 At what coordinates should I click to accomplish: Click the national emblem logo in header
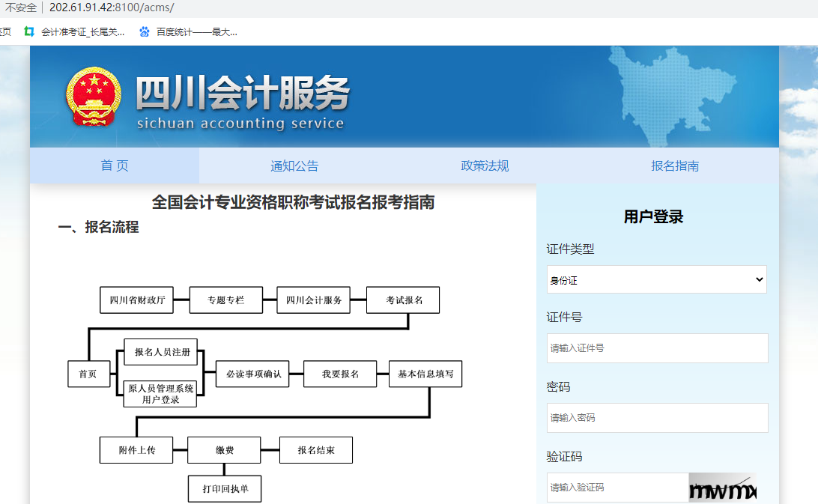click(93, 97)
